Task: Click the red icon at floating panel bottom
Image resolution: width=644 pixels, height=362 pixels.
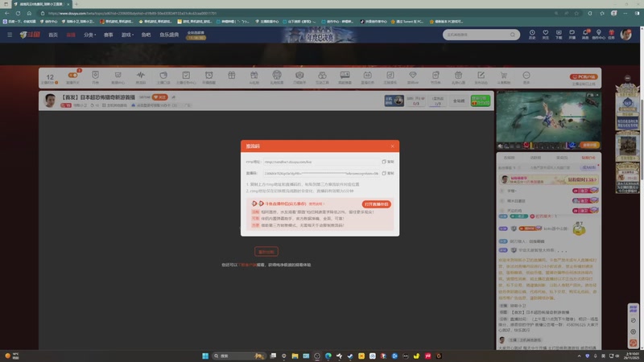Action: [633, 343]
